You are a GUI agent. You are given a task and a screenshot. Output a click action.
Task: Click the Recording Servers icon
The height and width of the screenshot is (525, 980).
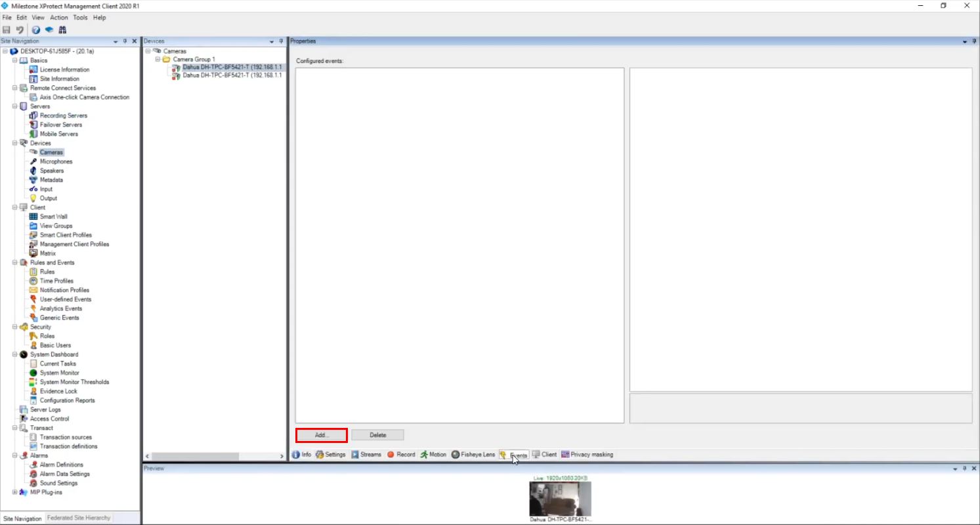(34, 115)
